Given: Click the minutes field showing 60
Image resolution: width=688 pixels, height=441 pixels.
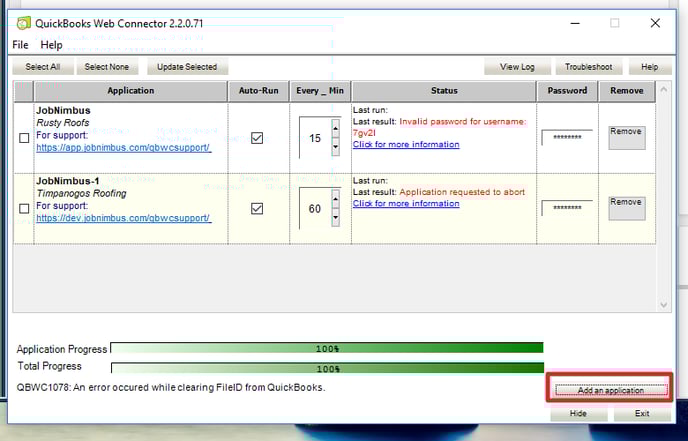Looking at the screenshot, I should click(315, 209).
